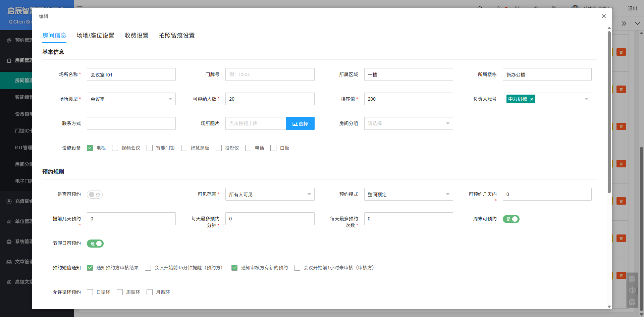Image resolution: width=644 pixels, height=317 pixels.
Task: Click the 充值资金 yen icon in sidebar
Action: point(9,201)
